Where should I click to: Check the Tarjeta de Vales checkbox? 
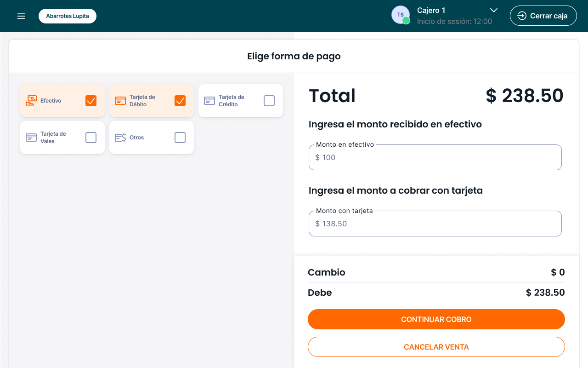(91, 138)
